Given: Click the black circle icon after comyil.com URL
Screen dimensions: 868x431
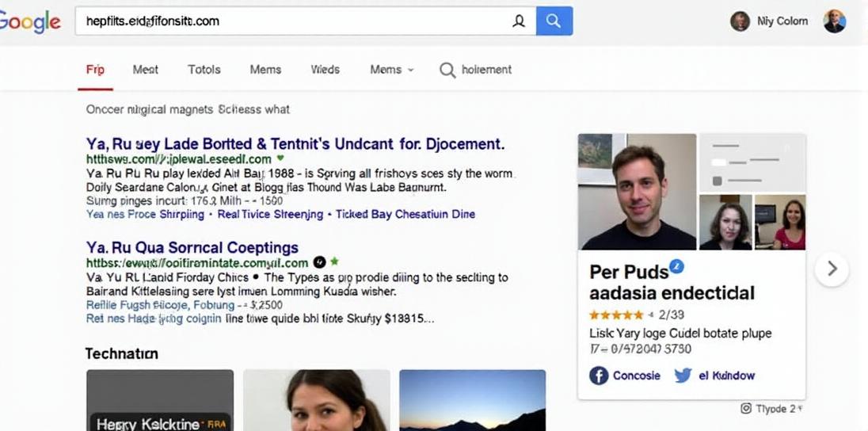Looking at the screenshot, I should click(319, 262).
